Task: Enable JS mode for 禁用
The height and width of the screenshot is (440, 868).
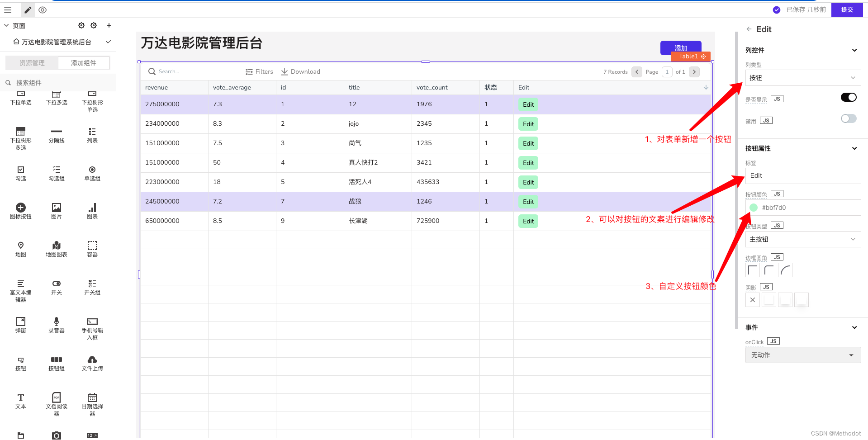Action: [x=766, y=121]
